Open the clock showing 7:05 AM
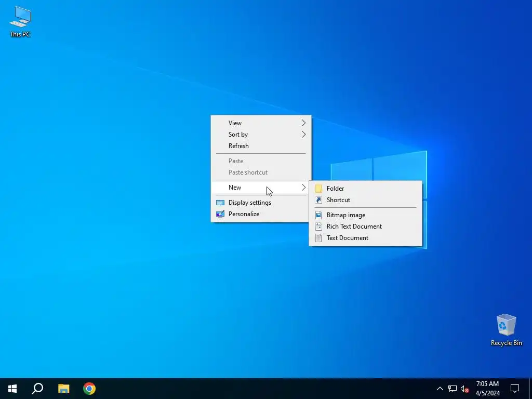 (x=487, y=389)
